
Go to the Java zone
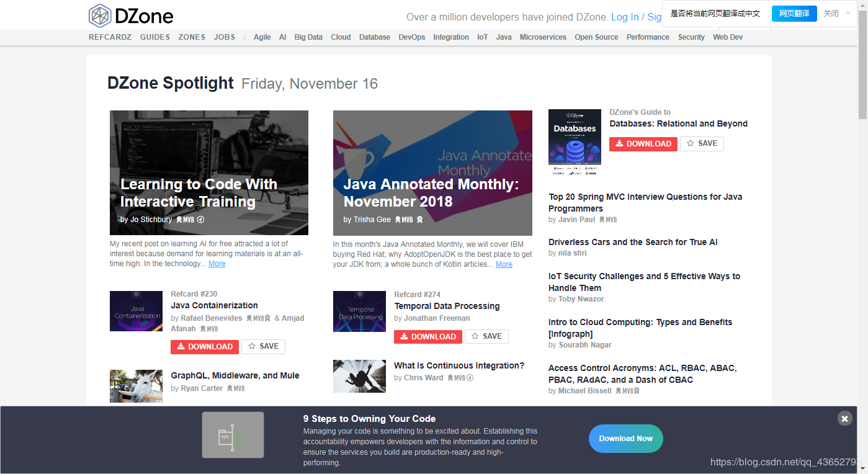click(x=504, y=37)
